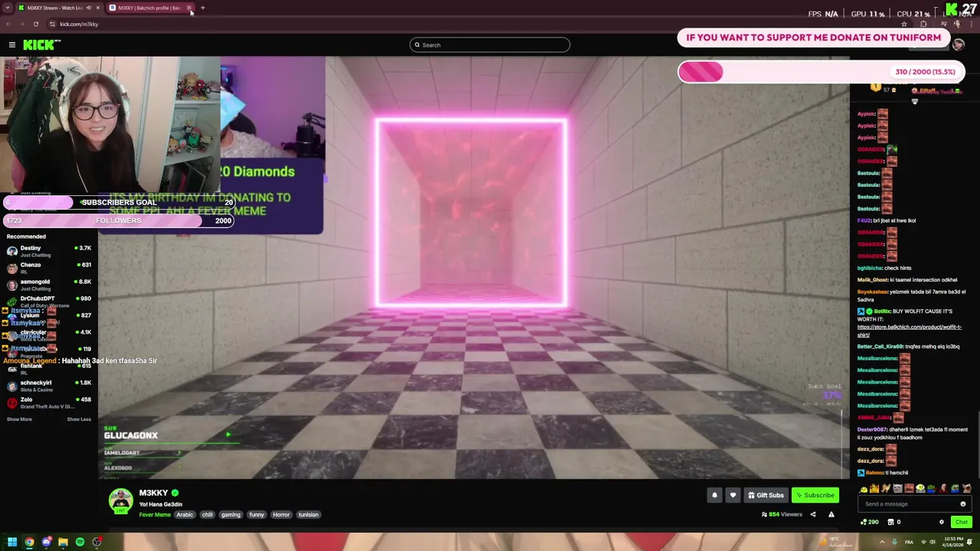Click the green Subscribe button
Image resolution: width=980 pixels, height=551 pixels.
pyautogui.click(x=815, y=495)
